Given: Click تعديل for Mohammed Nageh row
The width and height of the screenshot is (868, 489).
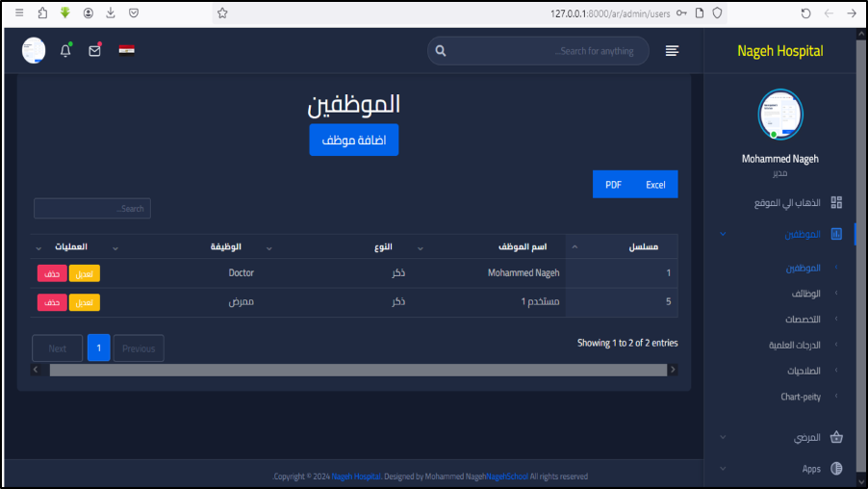Looking at the screenshot, I should pyautogui.click(x=84, y=273).
